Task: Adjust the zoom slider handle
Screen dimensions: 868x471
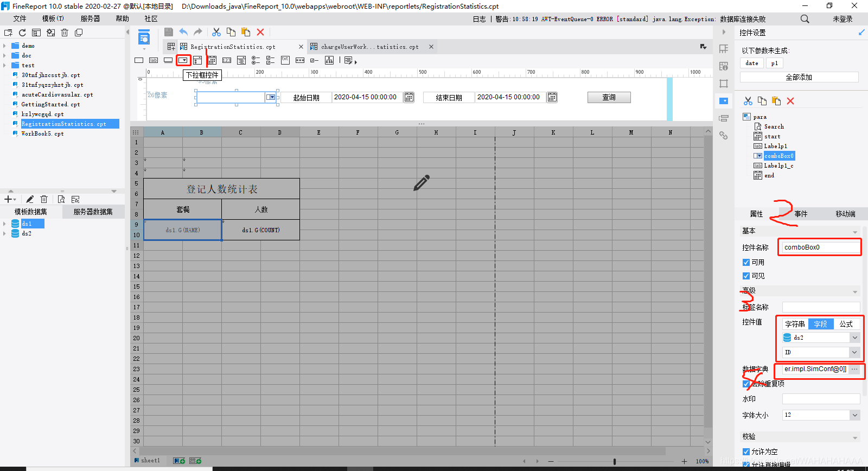Action: point(615,462)
